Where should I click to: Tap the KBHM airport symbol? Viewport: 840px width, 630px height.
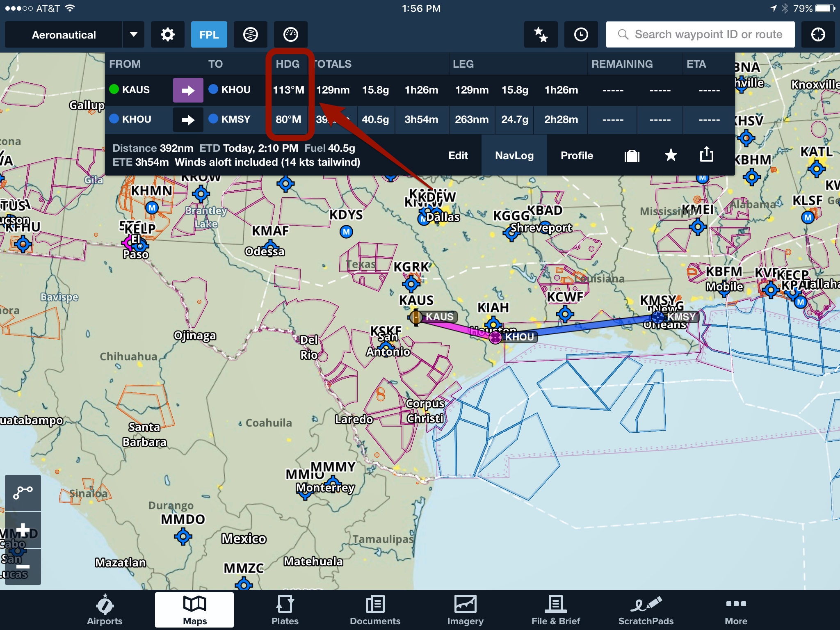(751, 177)
